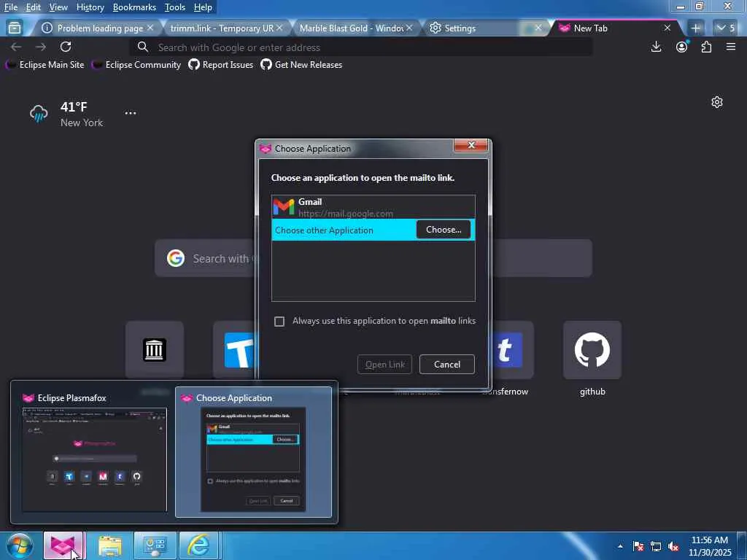Image resolution: width=747 pixels, height=560 pixels.
Task: Open File Explorer from the taskbar
Action: pos(110,545)
